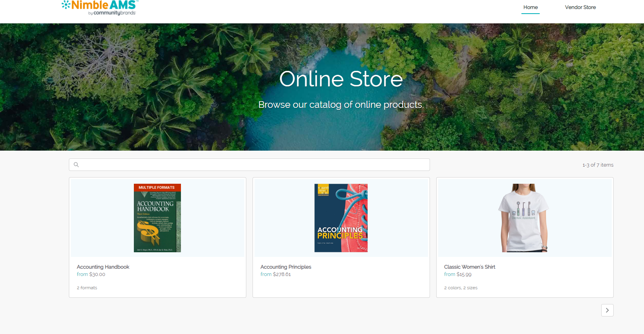Open the Classic Women's Shirt title link

click(469, 267)
